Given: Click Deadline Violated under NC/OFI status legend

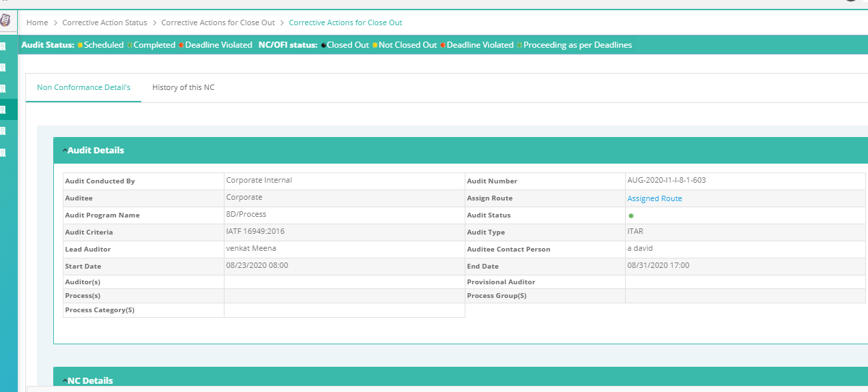Looking at the screenshot, I should (477, 45).
